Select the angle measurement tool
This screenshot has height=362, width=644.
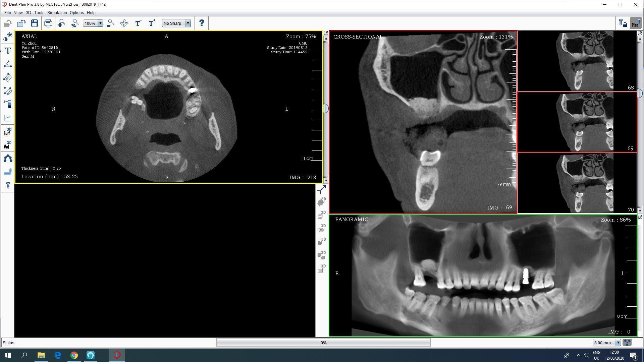pyautogui.click(x=8, y=64)
